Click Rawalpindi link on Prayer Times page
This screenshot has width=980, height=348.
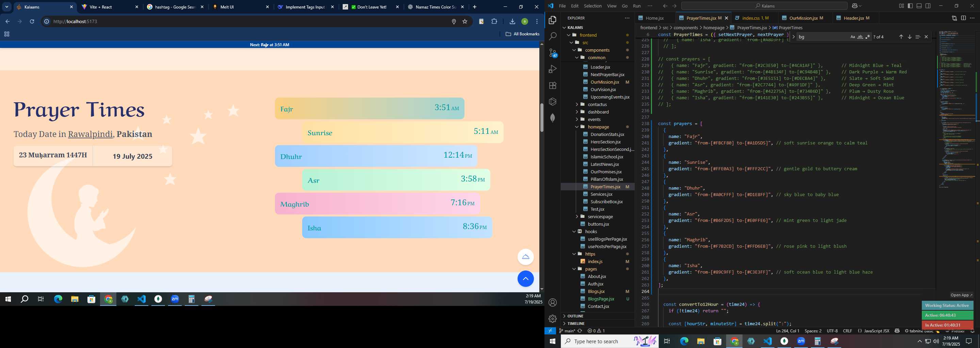click(90, 134)
